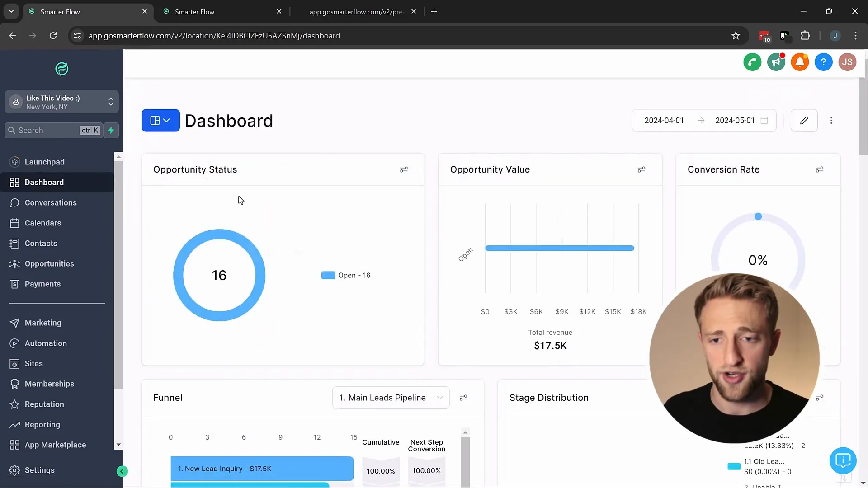Collapse sidebar with green arrow button
The height and width of the screenshot is (488, 868).
click(122, 471)
